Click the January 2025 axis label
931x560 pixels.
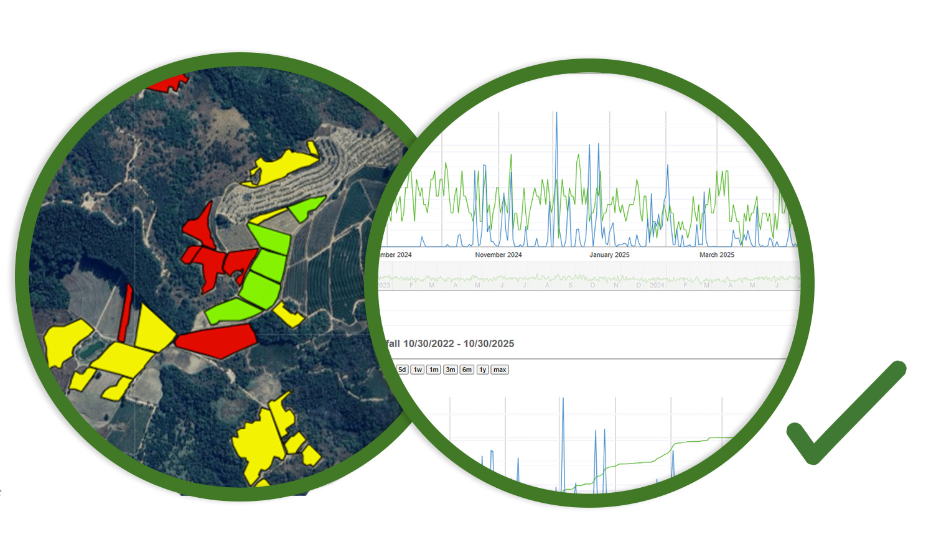pyautogui.click(x=609, y=255)
